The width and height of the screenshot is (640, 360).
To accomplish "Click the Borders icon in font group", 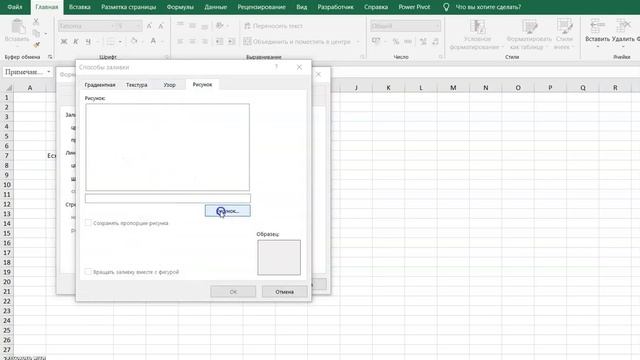I will (x=111, y=41).
